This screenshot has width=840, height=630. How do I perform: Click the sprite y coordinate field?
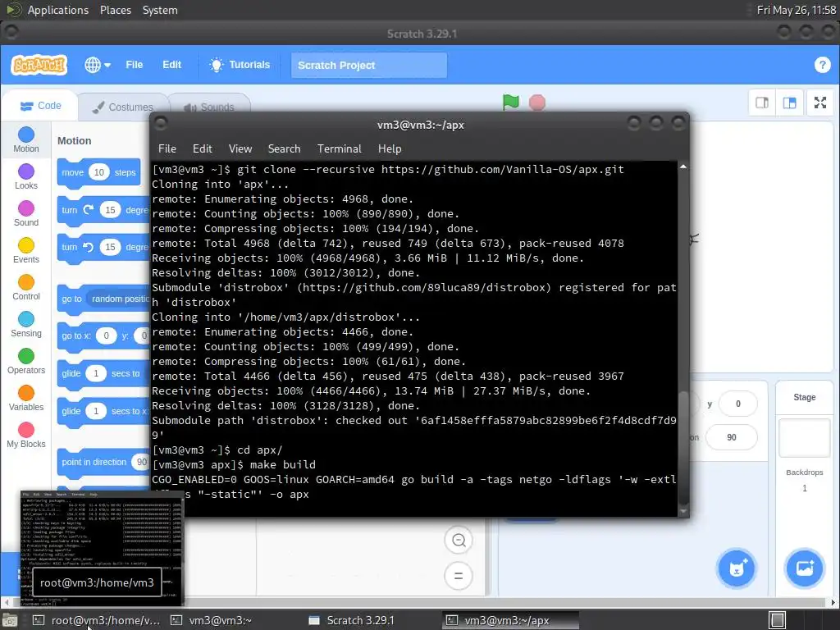click(737, 404)
